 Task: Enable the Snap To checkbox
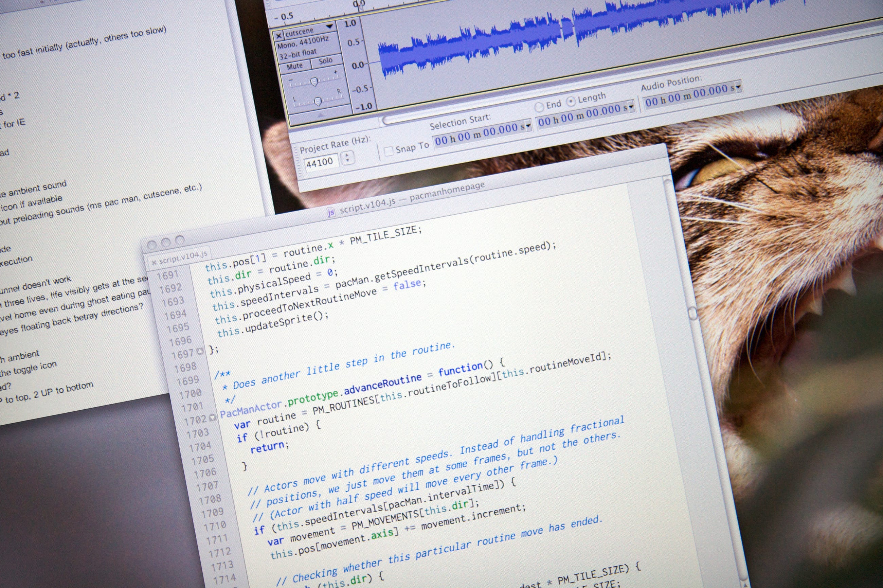(x=389, y=151)
